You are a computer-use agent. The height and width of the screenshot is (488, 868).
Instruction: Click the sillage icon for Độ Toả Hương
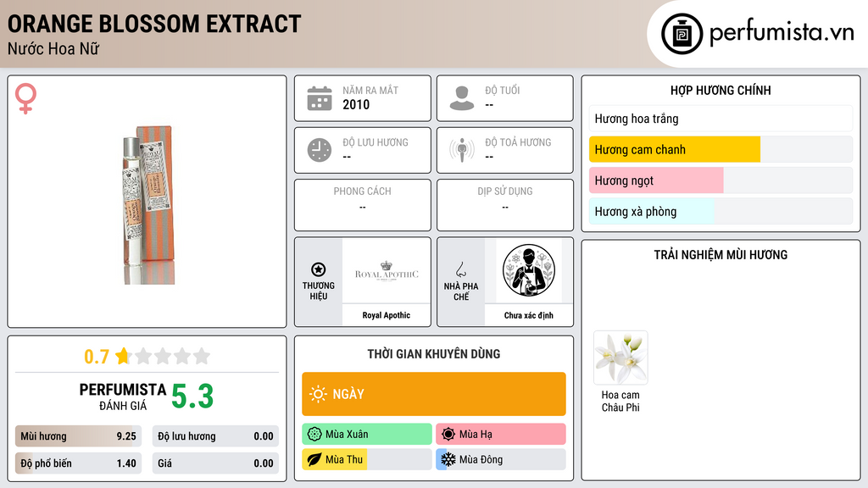462,150
